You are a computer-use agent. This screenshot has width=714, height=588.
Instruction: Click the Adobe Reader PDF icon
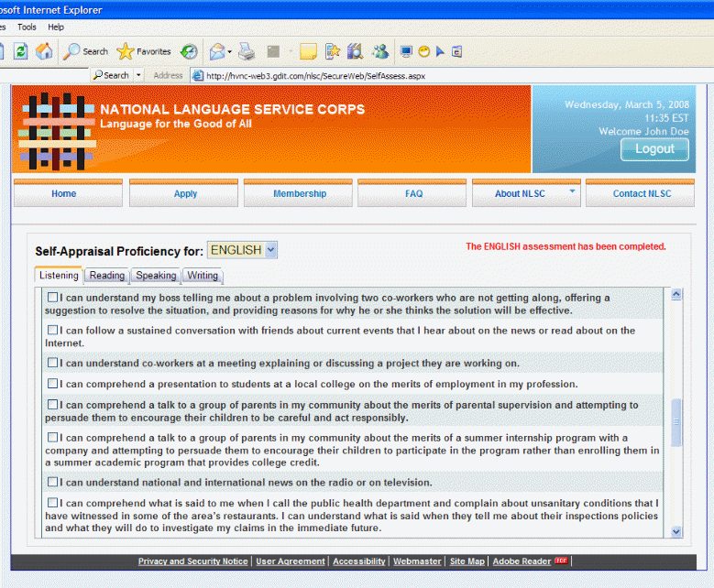561,561
